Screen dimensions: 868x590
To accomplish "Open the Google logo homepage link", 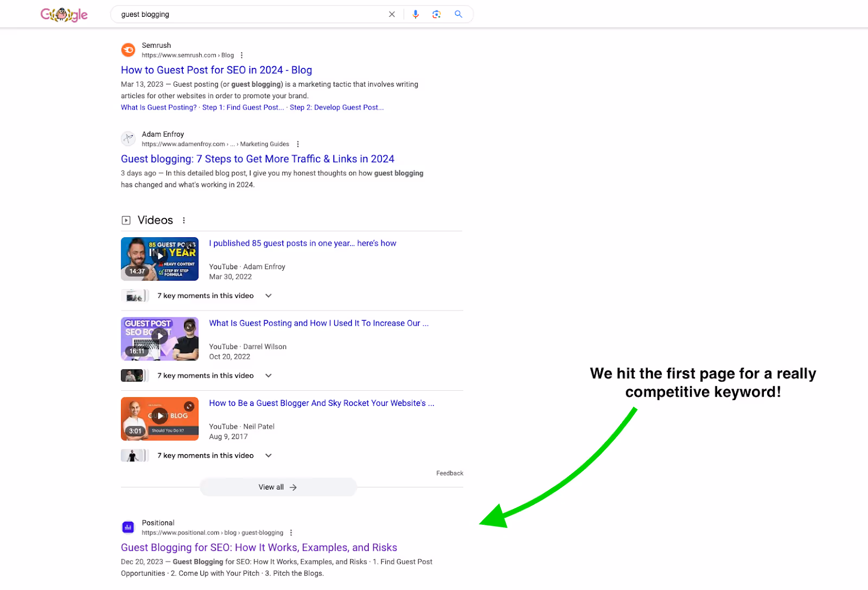I will click(x=64, y=15).
